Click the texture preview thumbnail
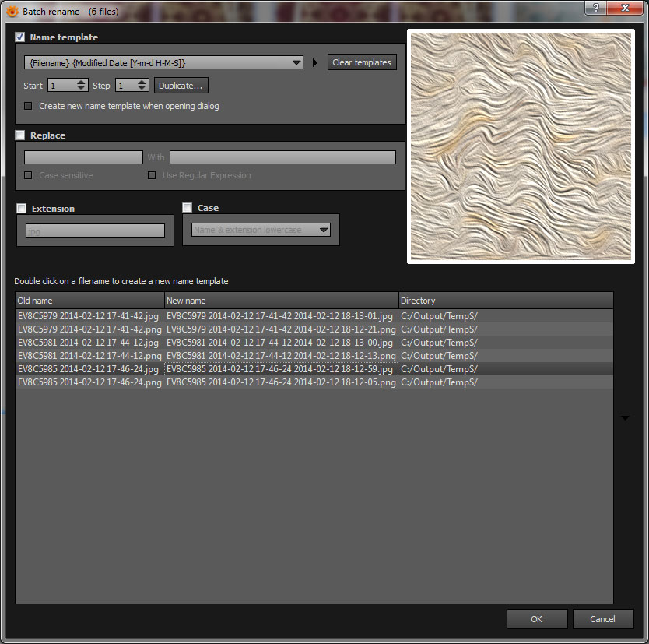This screenshot has width=649, height=644. pos(521,146)
